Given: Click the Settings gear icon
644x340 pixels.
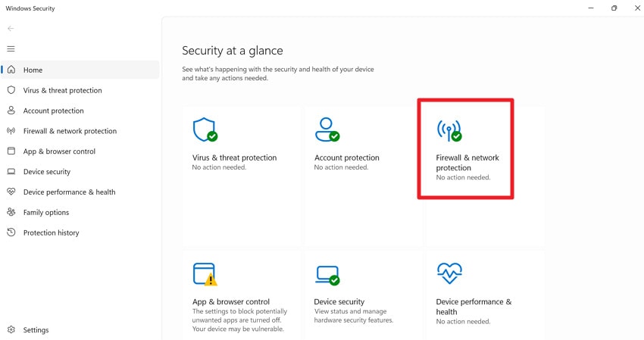Looking at the screenshot, I should click(11, 329).
